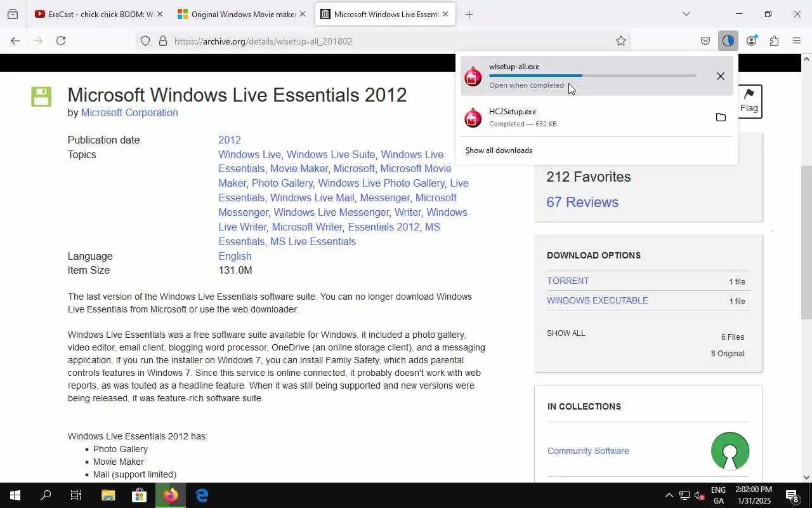Image resolution: width=812 pixels, height=508 pixels.
Task: Toggle the Downloads panel toolbar button
Action: point(728,41)
